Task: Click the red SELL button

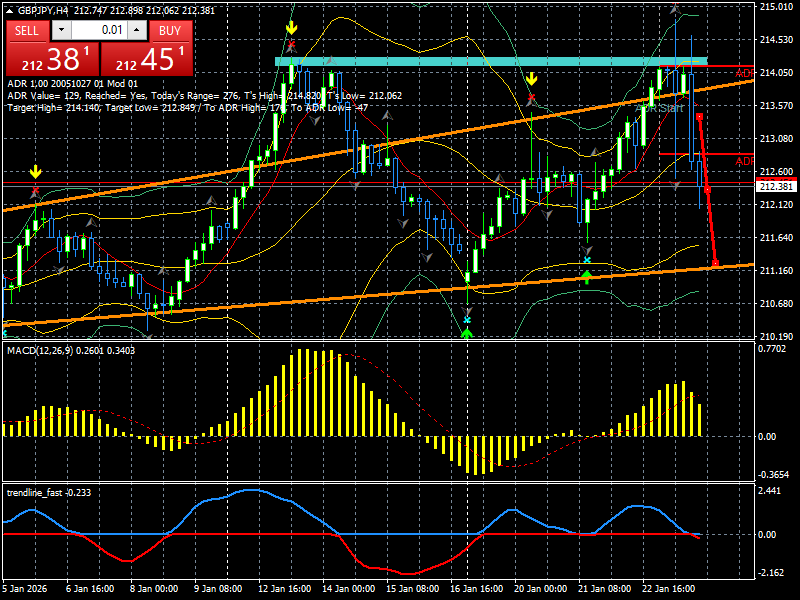Action: click(x=27, y=31)
